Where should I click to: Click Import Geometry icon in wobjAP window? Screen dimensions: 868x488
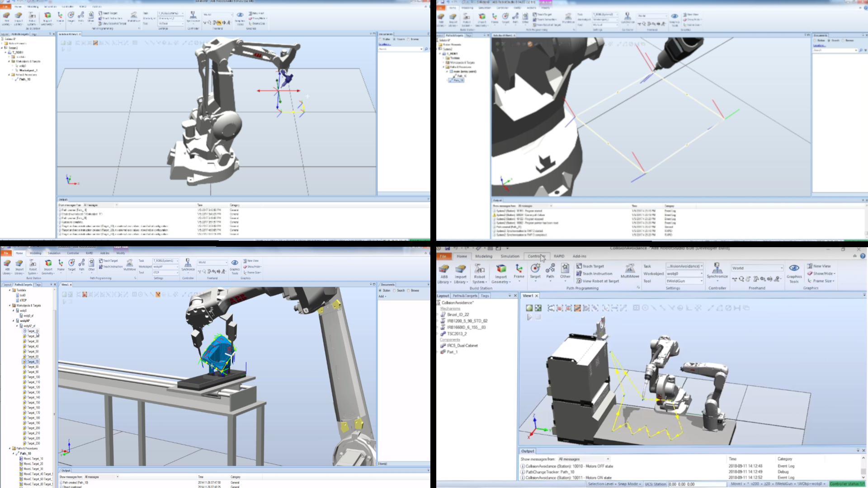coord(48,263)
